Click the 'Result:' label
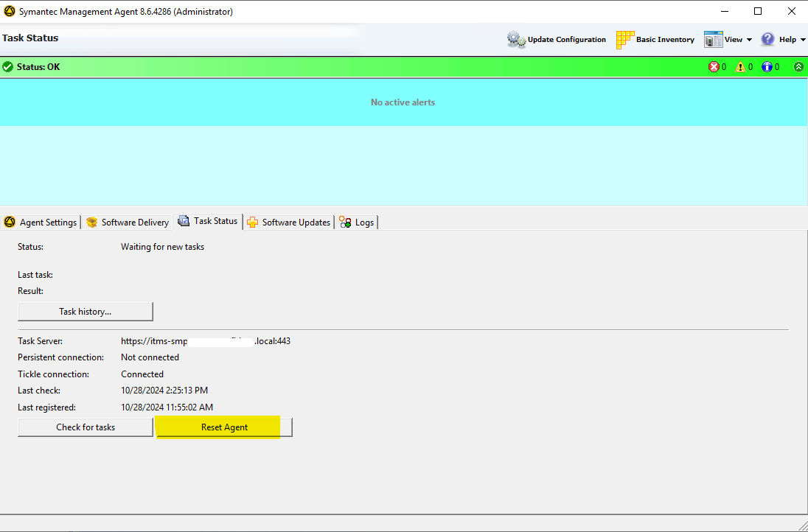This screenshot has width=808, height=532. tap(30, 291)
